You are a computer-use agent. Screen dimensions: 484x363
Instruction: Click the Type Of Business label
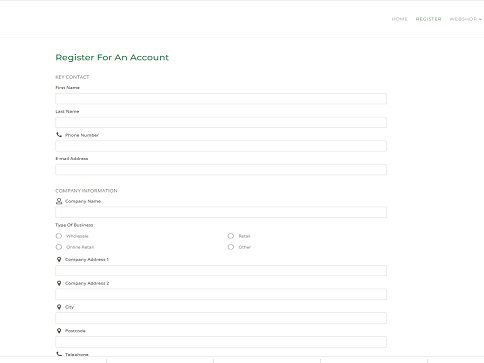[x=74, y=225]
